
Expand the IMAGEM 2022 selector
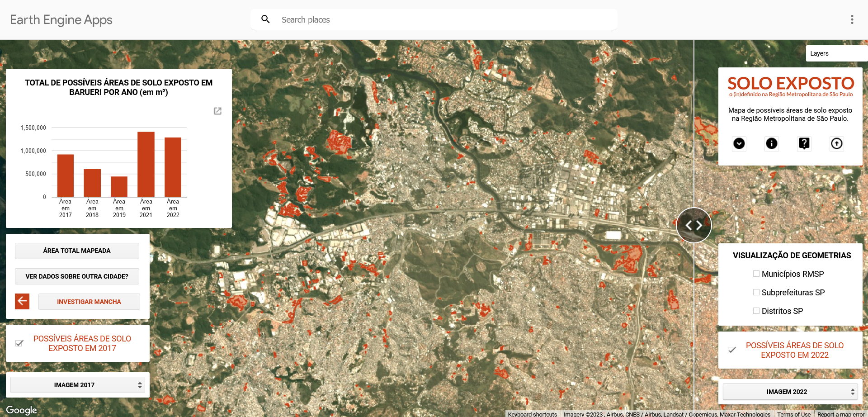(x=790, y=392)
